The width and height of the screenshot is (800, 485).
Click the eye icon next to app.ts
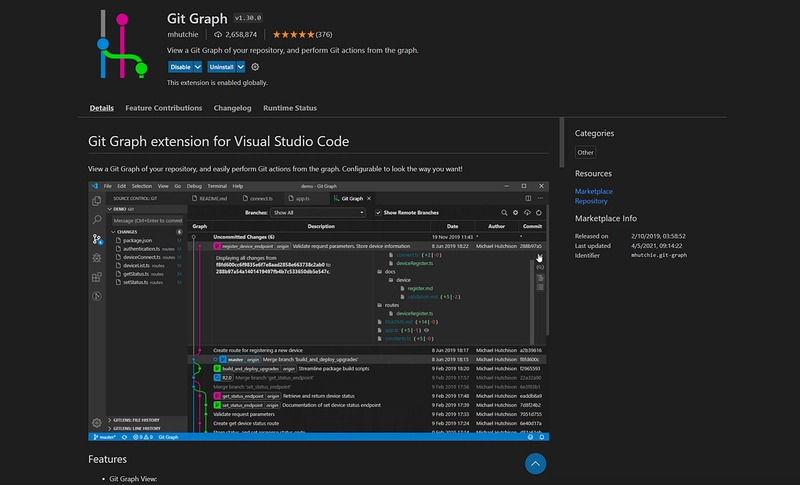point(426,330)
